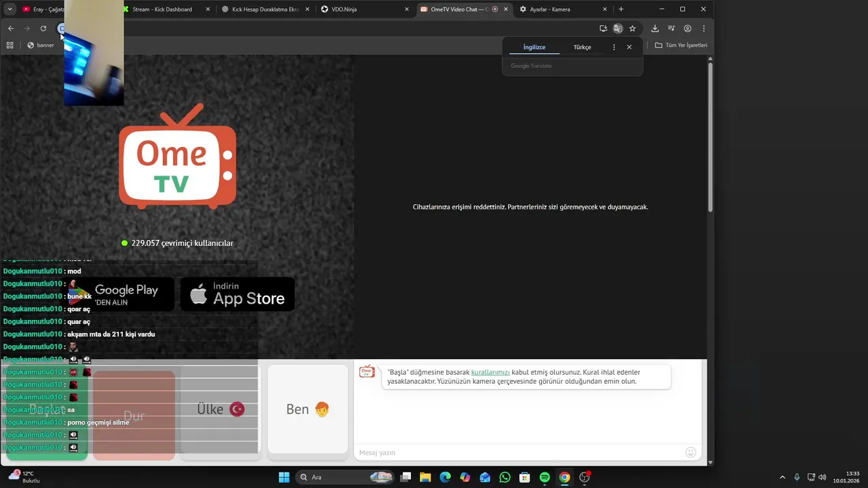Close the Google Translate popup

pyautogui.click(x=629, y=47)
